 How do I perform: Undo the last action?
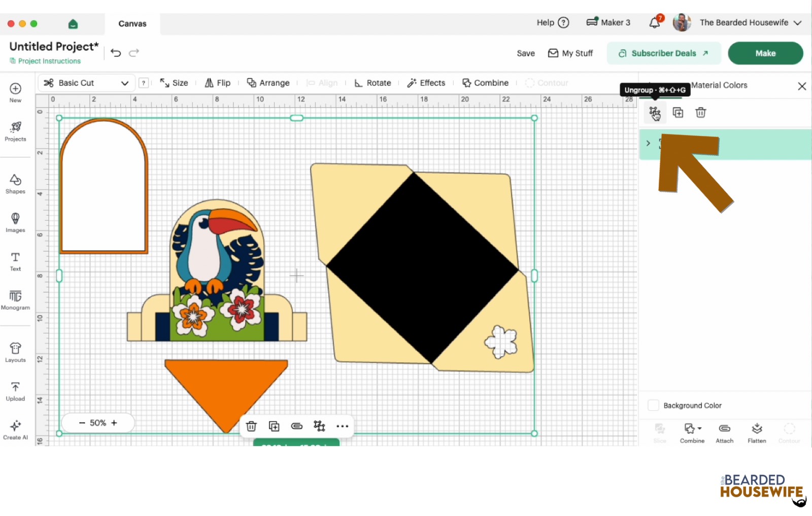116,53
